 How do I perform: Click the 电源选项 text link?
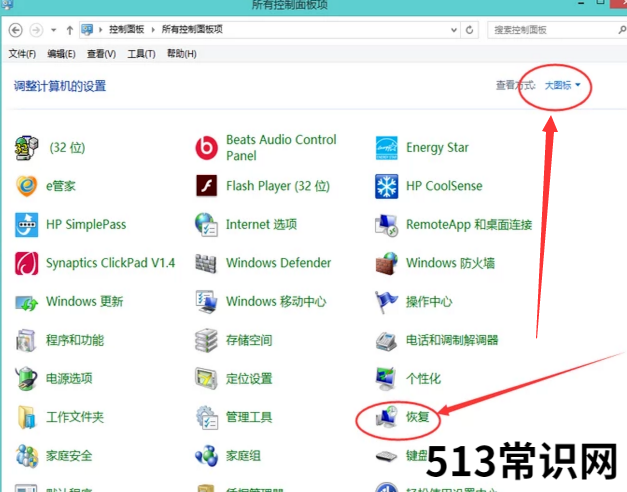tap(69, 378)
